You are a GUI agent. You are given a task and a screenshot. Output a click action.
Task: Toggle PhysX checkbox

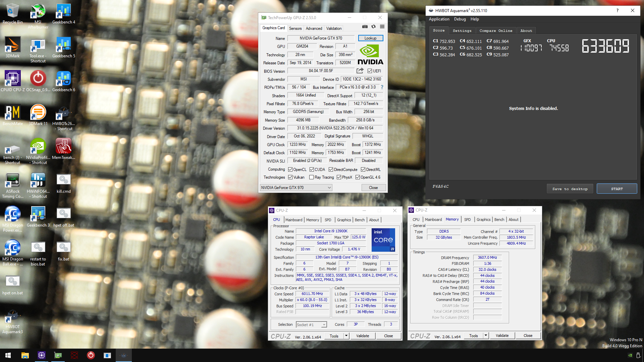tap(339, 177)
